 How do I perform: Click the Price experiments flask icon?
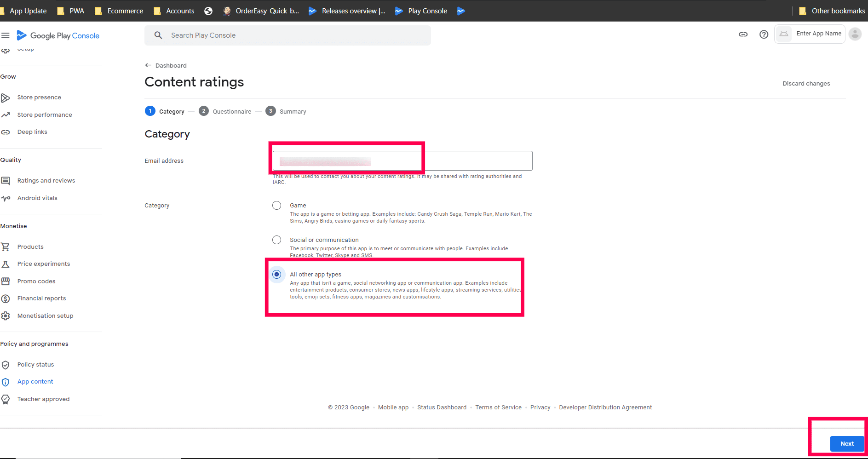(6, 264)
